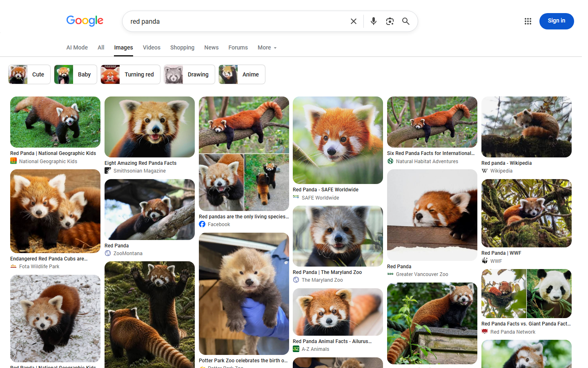
Task: Open the Greater Vancouver Zoo sleeping panda image
Action: click(x=432, y=215)
